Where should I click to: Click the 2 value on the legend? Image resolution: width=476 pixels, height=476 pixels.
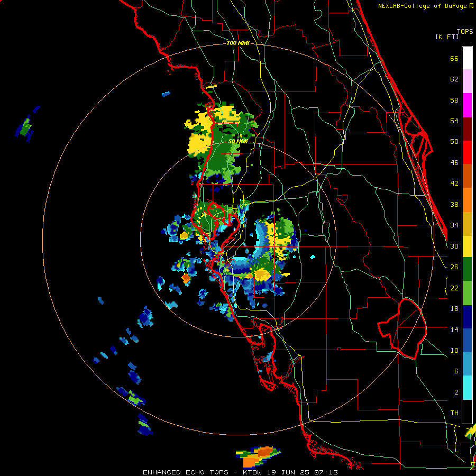(x=456, y=392)
